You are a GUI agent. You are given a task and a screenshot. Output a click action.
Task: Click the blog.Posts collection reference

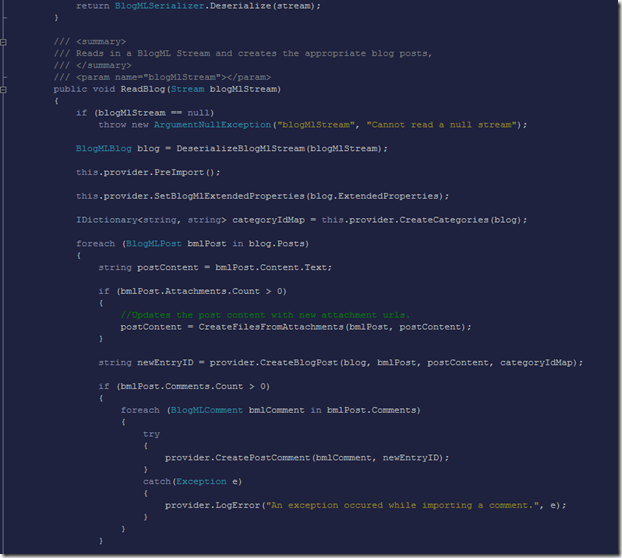click(x=276, y=244)
